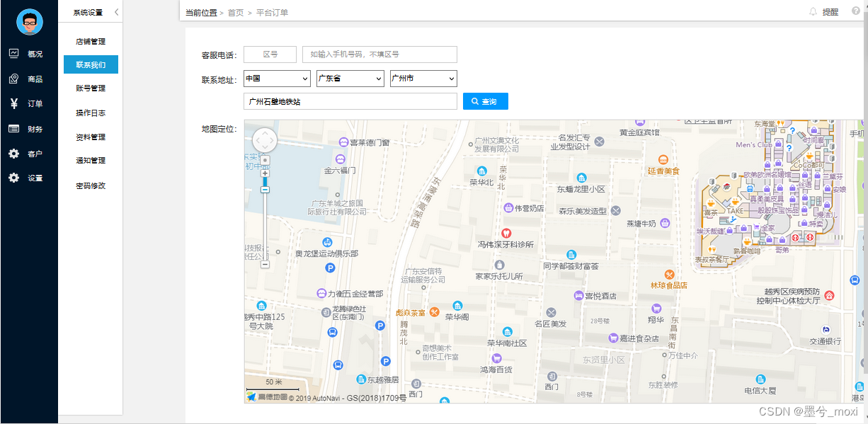Image resolution: width=868 pixels, height=424 pixels.
Task: Open 账号管理 in the settings submenu
Action: (91, 88)
